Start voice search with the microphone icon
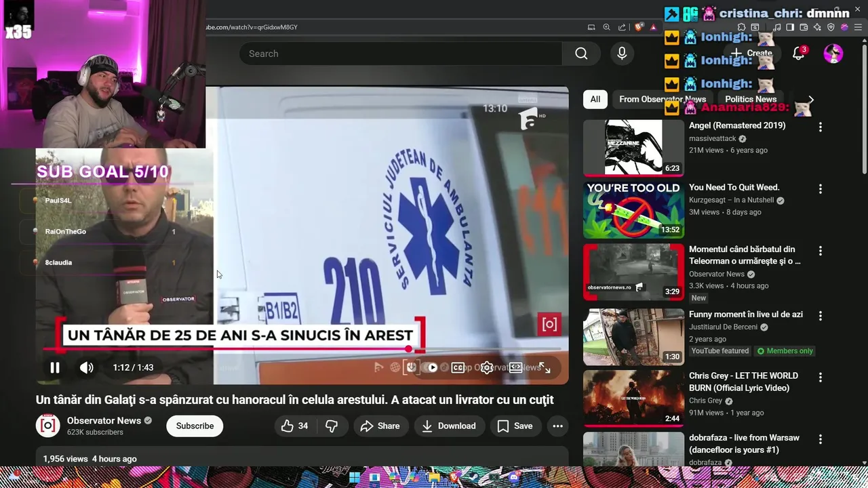The height and width of the screenshot is (488, 868). 622,54
